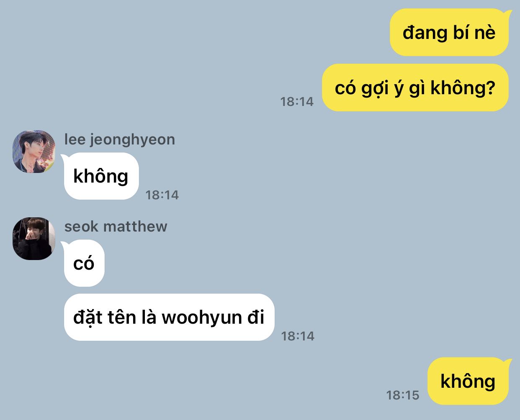Click the 18:14 time after lee jeonghyeon's reply
The height and width of the screenshot is (420, 520).
pos(162,195)
